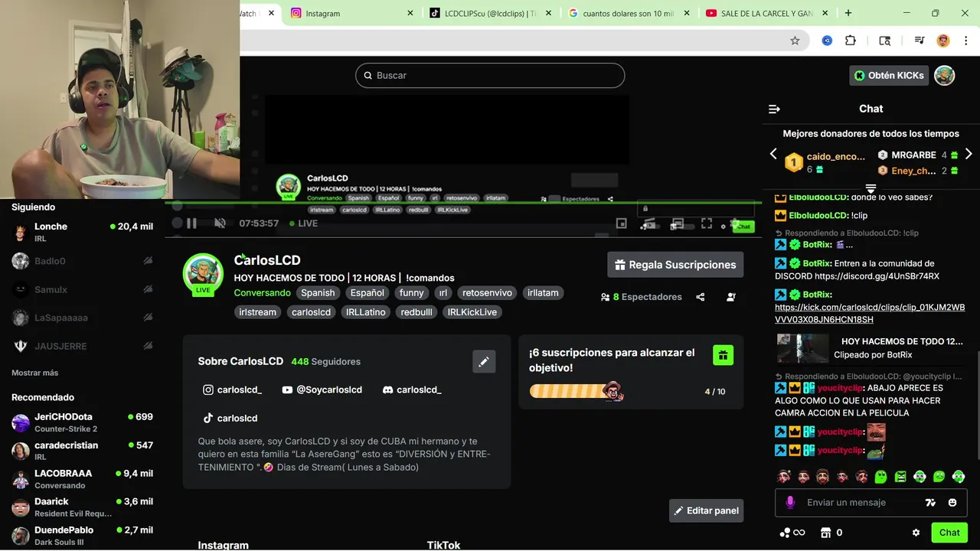Jump to LIVE in the player

click(x=303, y=223)
